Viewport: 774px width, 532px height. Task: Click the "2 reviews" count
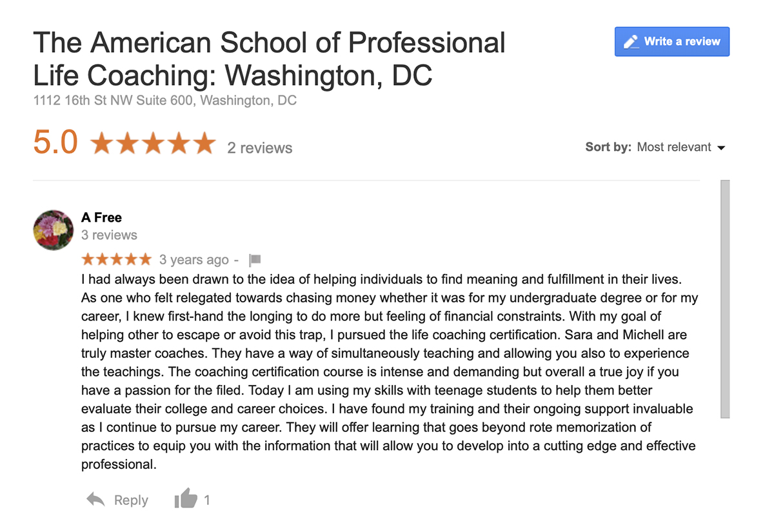pyautogui.click(x=259, y=148)
